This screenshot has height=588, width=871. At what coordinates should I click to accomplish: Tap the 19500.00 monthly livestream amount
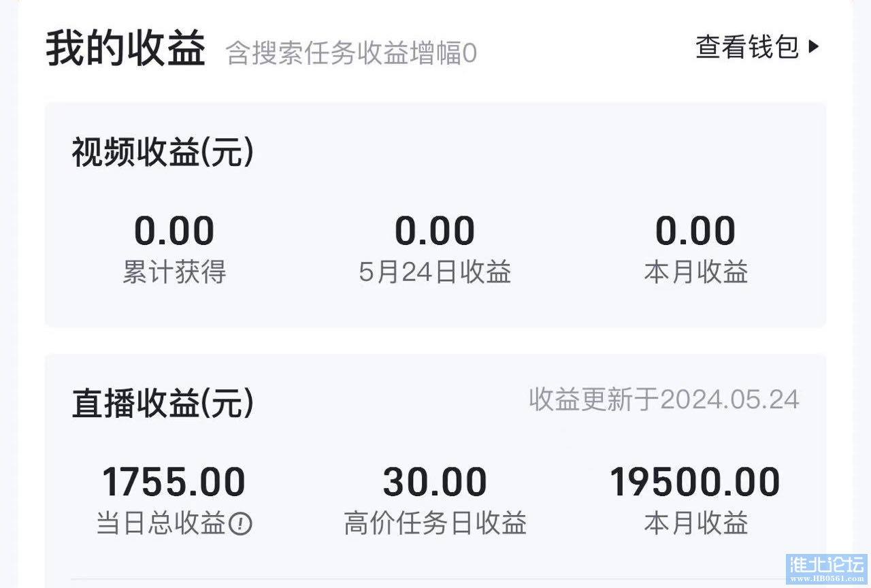click(x=695, y=482)
